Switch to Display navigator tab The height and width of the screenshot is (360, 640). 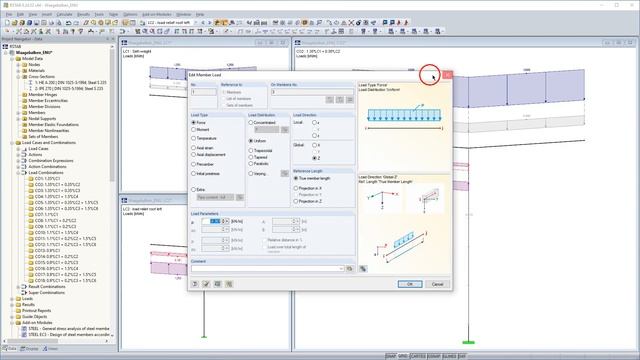29,349
